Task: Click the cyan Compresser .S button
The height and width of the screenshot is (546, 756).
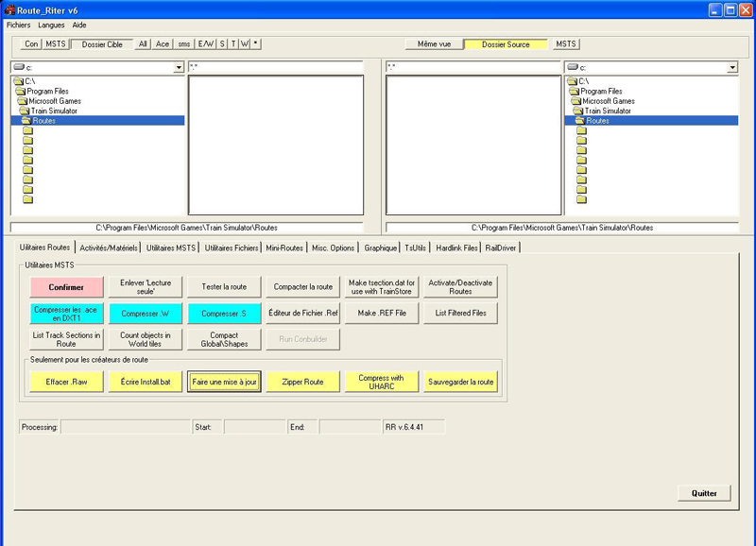Action: (224, 314)
